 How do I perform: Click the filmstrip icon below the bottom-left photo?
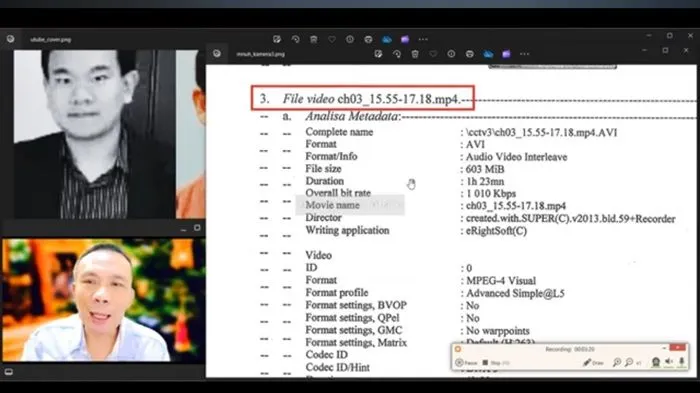tap(8, 372)
